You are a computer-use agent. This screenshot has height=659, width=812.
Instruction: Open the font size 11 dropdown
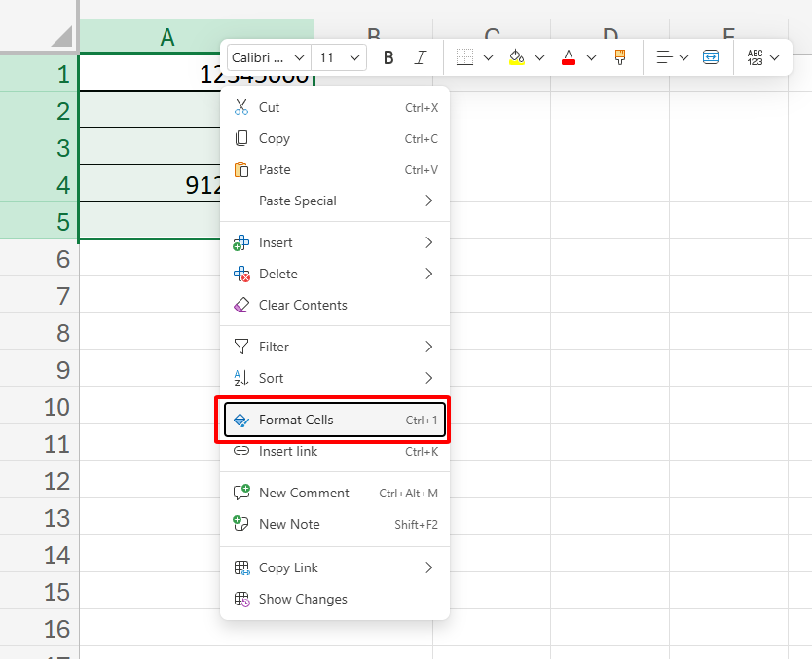pos(339,57)
